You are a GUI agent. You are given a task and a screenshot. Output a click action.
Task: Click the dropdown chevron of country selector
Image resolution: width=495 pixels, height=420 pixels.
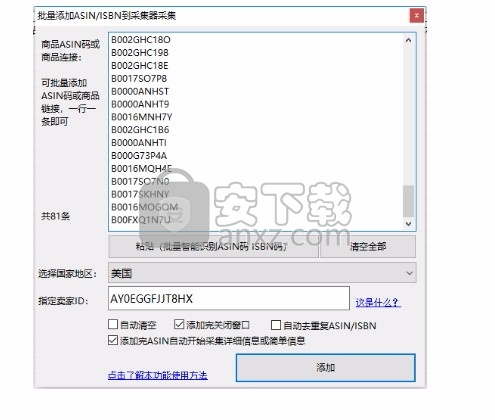pos(409,273)
